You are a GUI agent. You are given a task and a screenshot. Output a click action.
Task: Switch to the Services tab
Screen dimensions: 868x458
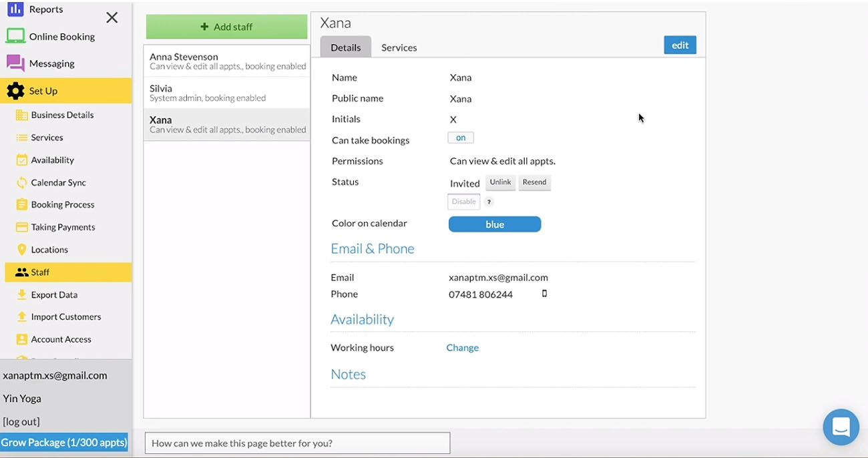pos(399,47)
